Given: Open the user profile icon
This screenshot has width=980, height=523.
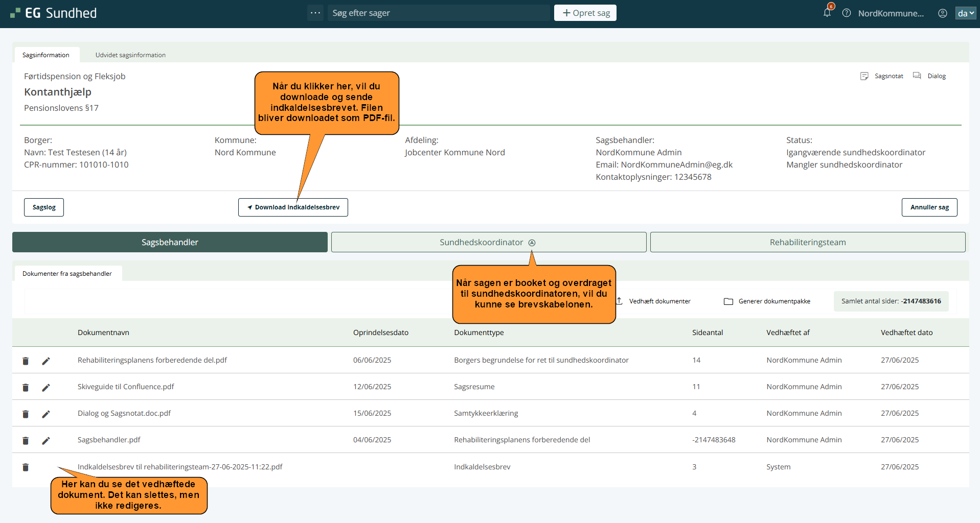Looking at the screenshot, I should (943, 13).
